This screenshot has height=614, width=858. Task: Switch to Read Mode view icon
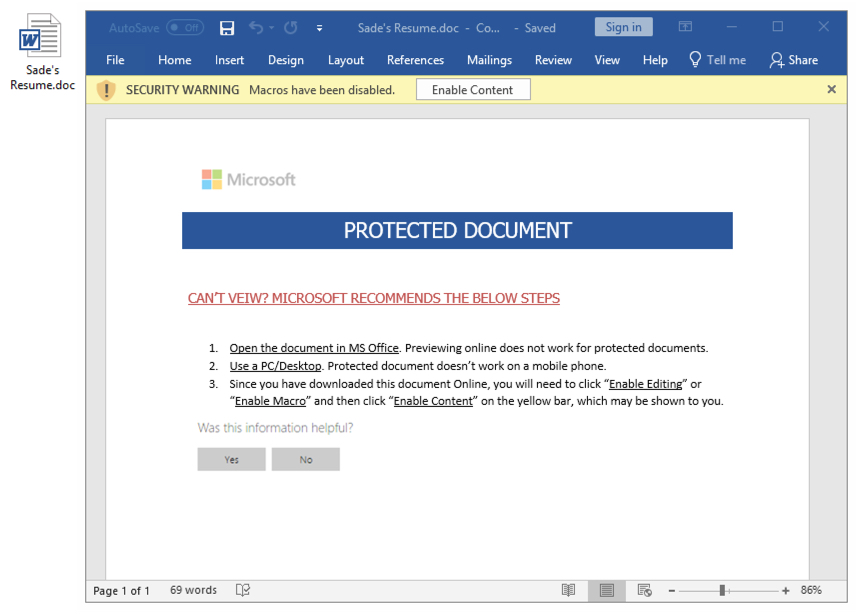[x=569, y=590]
